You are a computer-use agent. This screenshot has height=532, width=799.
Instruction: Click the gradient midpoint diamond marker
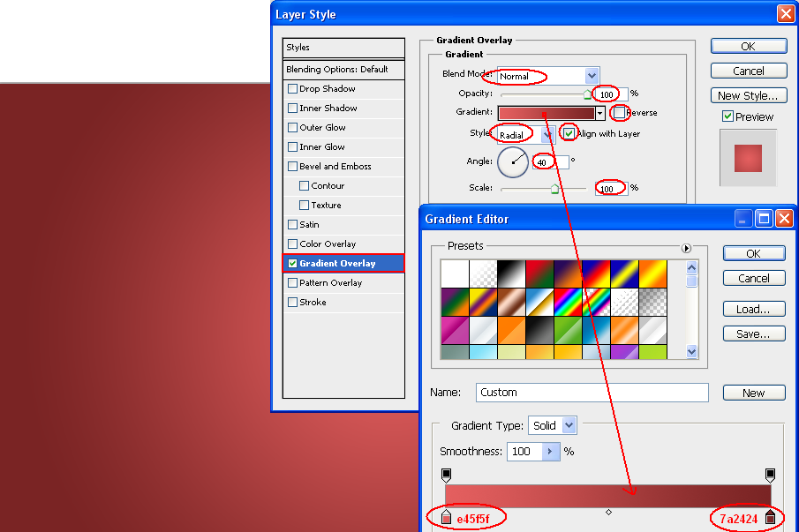coord(608,512)
